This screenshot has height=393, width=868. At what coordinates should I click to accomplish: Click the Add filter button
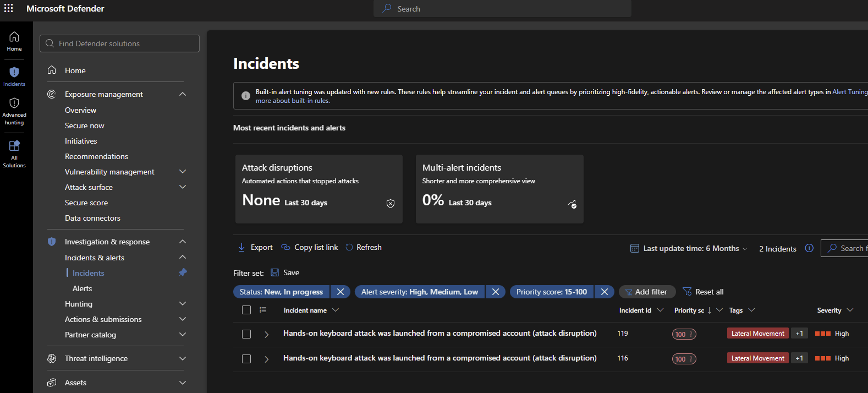[x=647, y=292]
